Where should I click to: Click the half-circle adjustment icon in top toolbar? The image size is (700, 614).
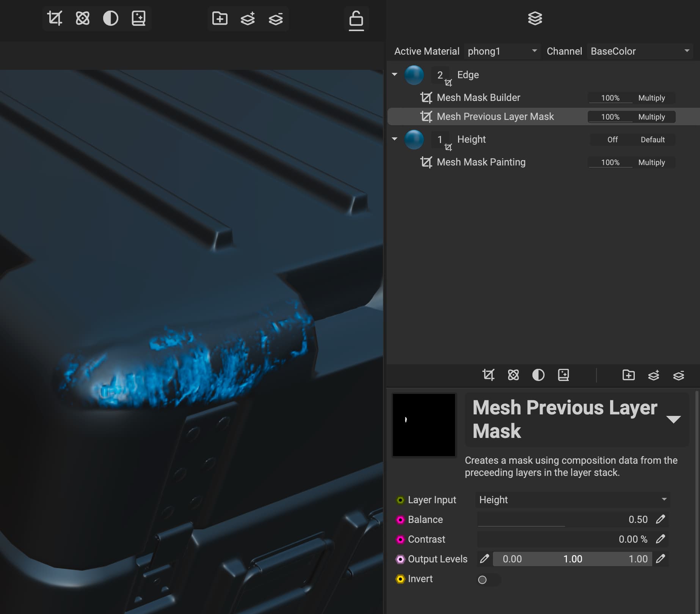(111, 18)
